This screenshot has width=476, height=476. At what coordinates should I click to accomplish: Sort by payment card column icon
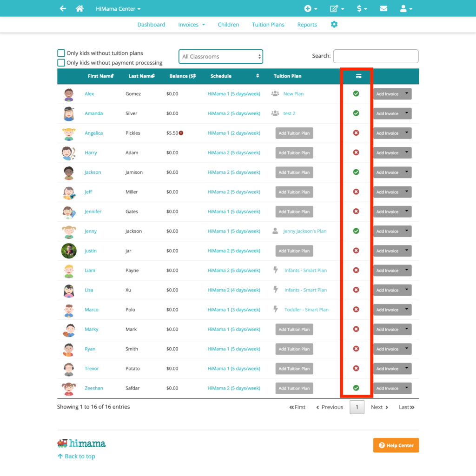coord(358,76)
